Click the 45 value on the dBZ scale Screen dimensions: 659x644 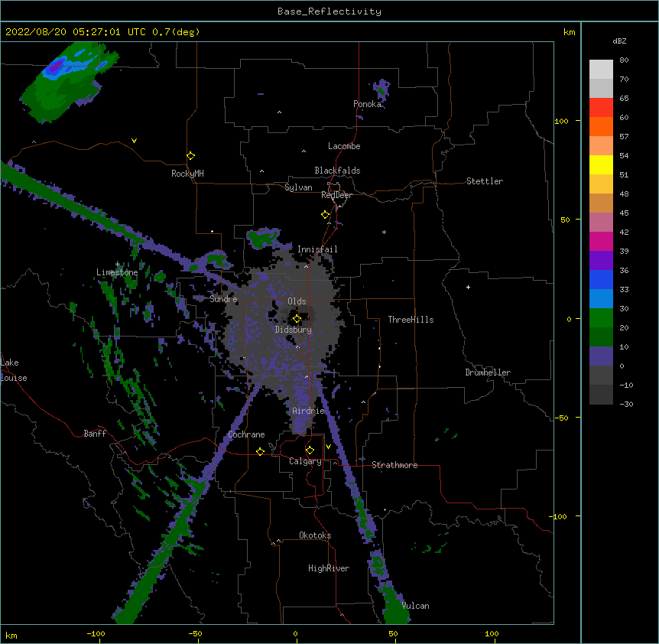[624, 213]
